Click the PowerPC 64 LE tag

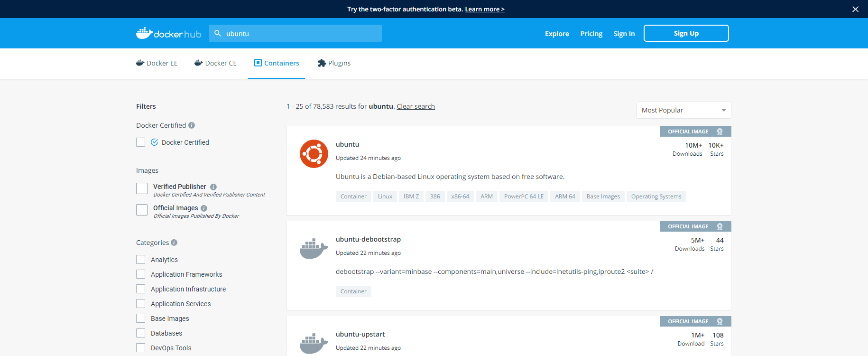[524, 197]
